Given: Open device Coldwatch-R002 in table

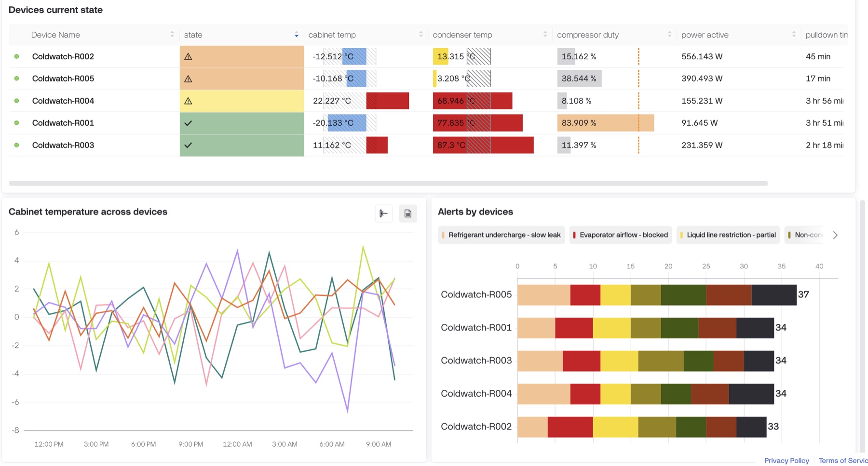Looking at the screenshot, I should (63, 56).
